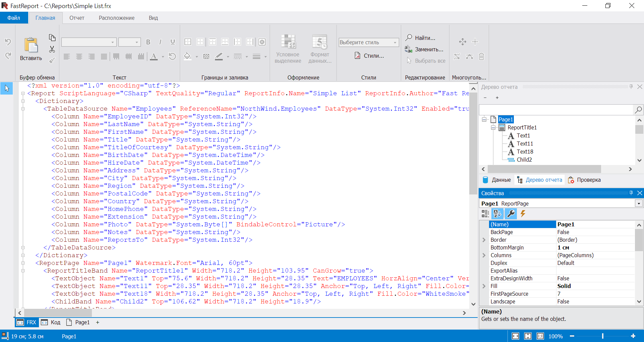Click the Undo arrow icon
The height and width of the screenshot is (342, 644).
(x=8, y=42)
